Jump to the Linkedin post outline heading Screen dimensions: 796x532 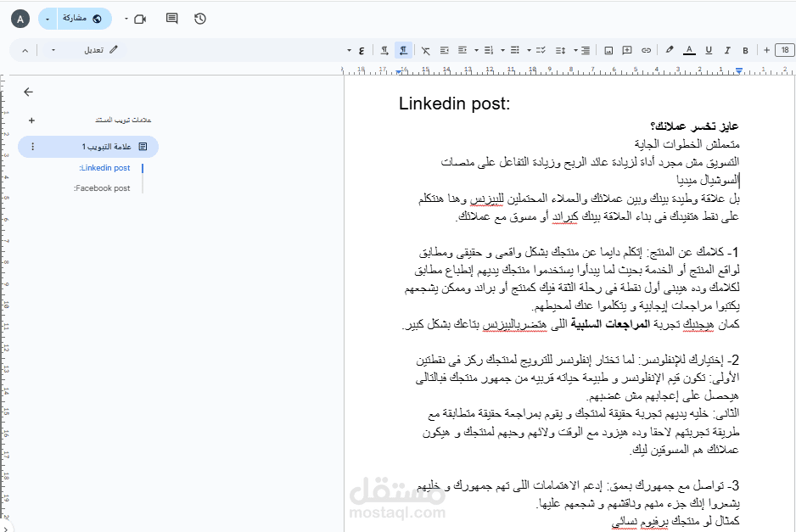104,168
